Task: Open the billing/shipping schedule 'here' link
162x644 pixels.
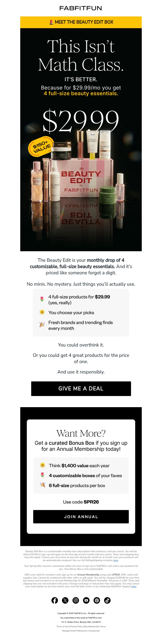Action: (116, 560)
